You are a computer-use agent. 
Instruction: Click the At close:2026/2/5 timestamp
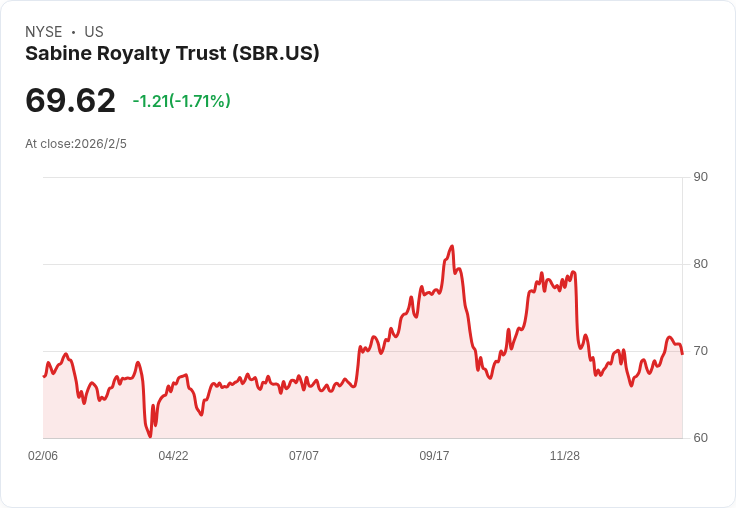pos(76,144)
